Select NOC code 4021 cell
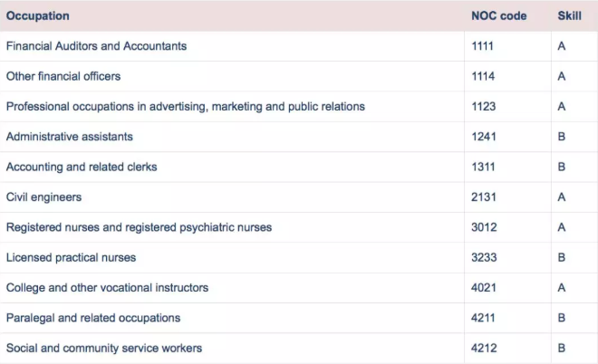The height and width of the screenshot is (364, 598). point(484,287)
